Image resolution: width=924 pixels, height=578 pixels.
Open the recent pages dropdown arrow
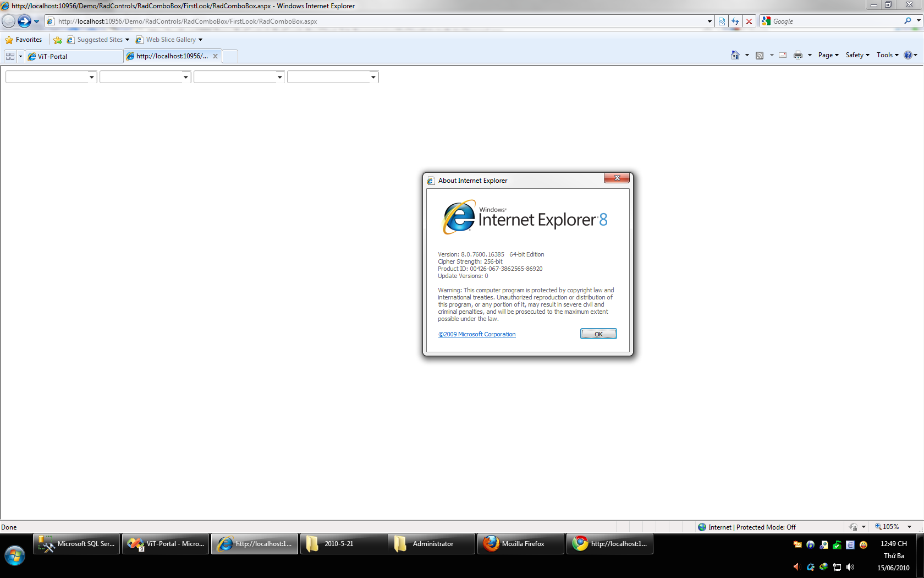click(x=37, y=21)
